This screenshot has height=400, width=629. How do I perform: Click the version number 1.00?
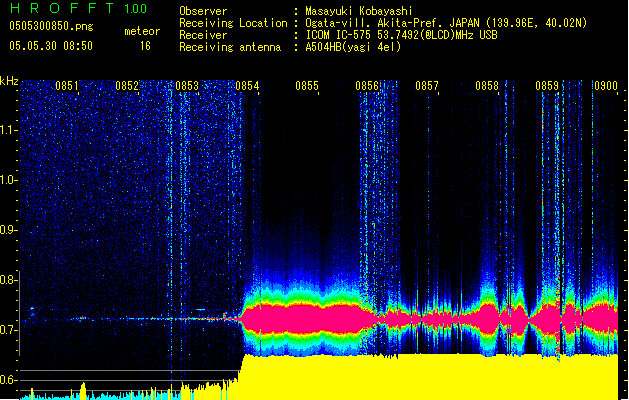tap(136, 9)
